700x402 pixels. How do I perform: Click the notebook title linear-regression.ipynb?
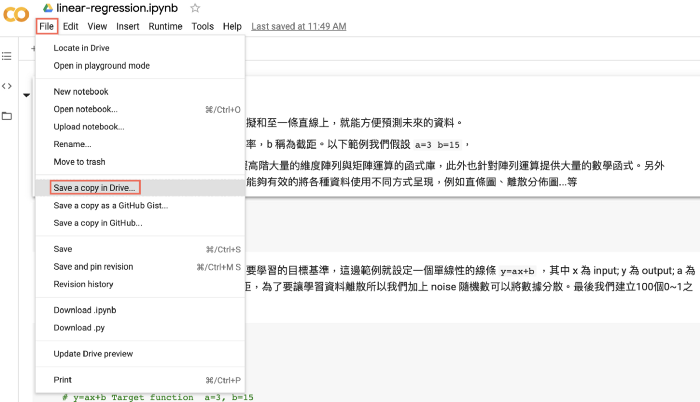(x=120, y=8)
